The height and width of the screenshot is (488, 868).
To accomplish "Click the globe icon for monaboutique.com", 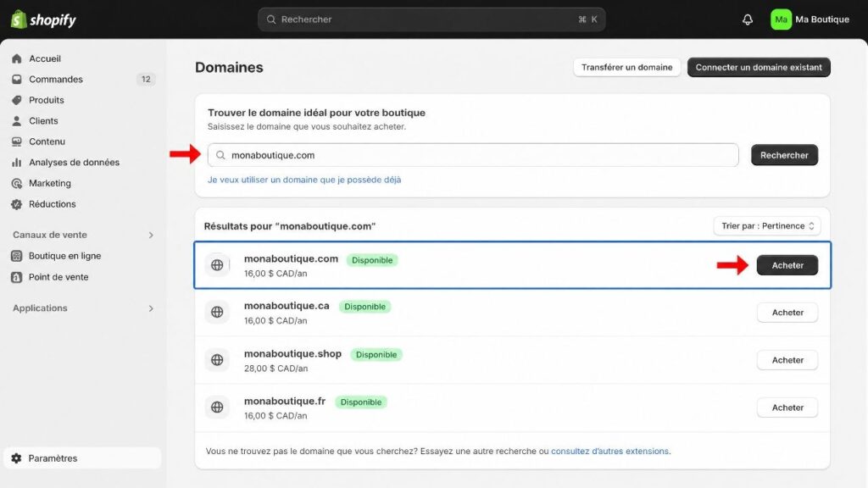I will point(217,265).
